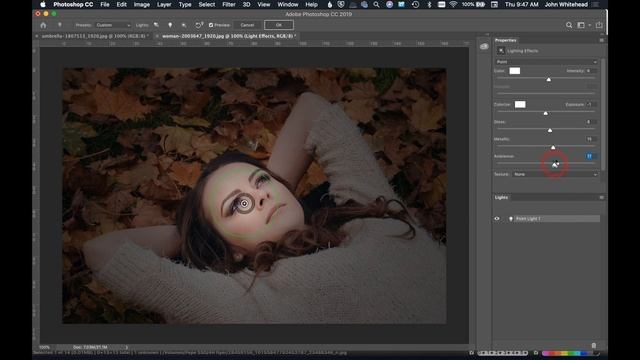
Task: Click the on-canvas light center handle
Action: coord(244,203)
